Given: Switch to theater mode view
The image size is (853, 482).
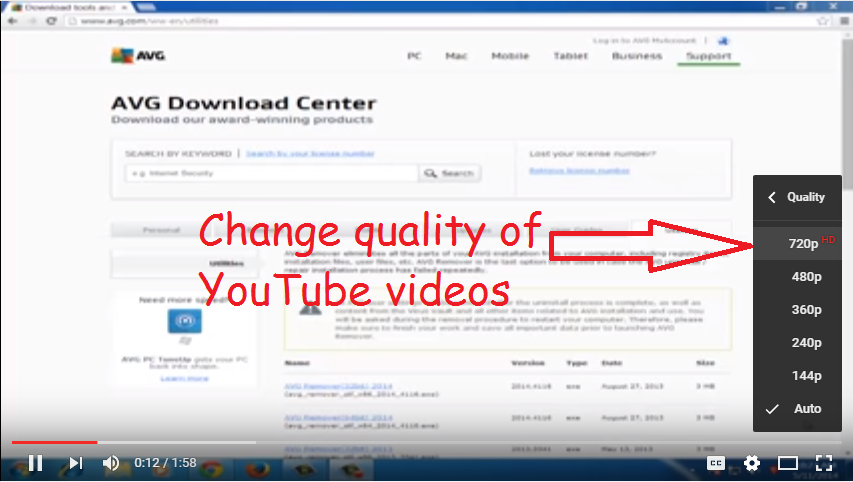Looking at the screenshot, I should tap(788, 463).
